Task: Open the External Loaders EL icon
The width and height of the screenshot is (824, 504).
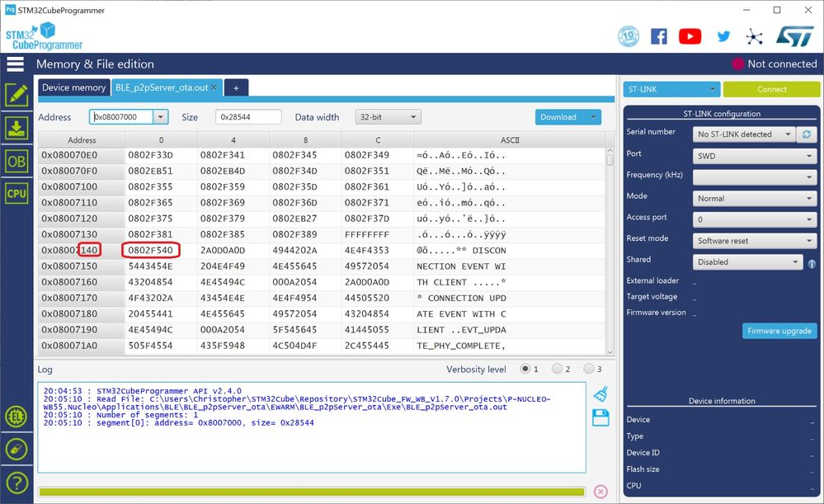Action: click(16, 417)
